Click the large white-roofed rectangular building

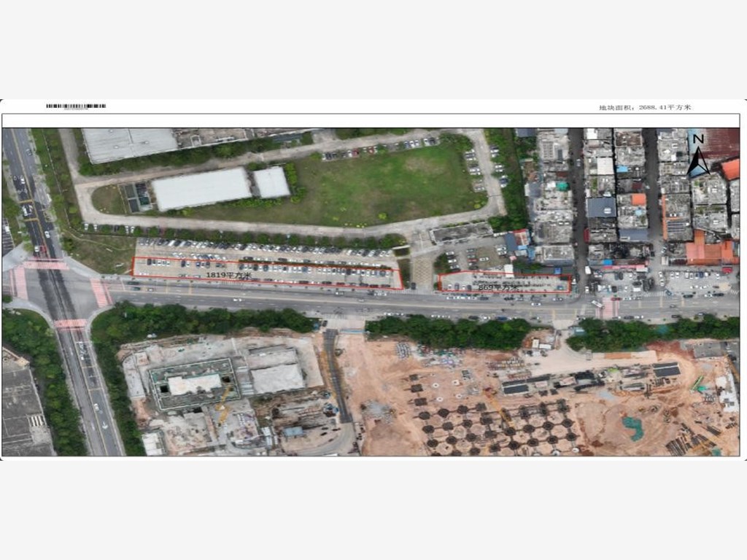coord(201,188)
